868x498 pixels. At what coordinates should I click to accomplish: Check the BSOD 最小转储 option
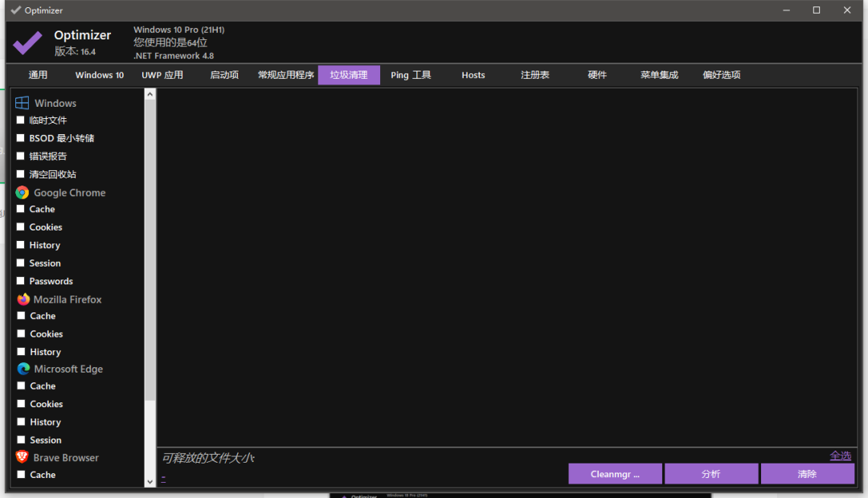click(20, 138)
